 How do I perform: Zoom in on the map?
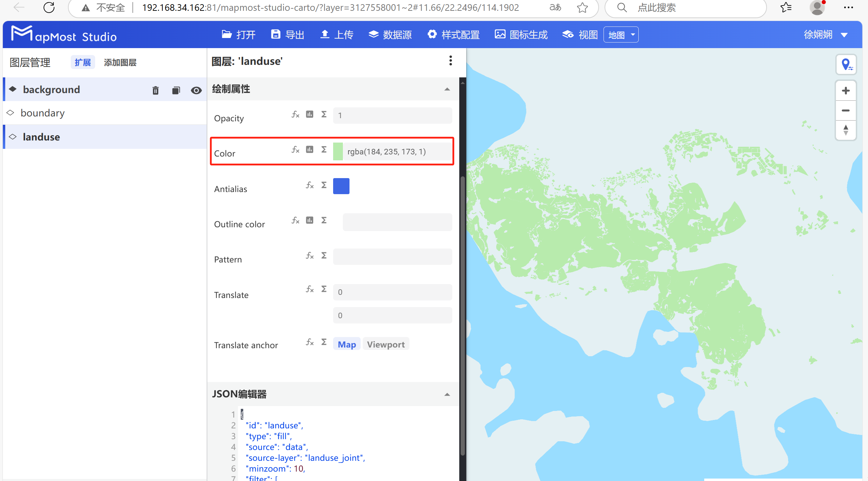pos(845,90)
